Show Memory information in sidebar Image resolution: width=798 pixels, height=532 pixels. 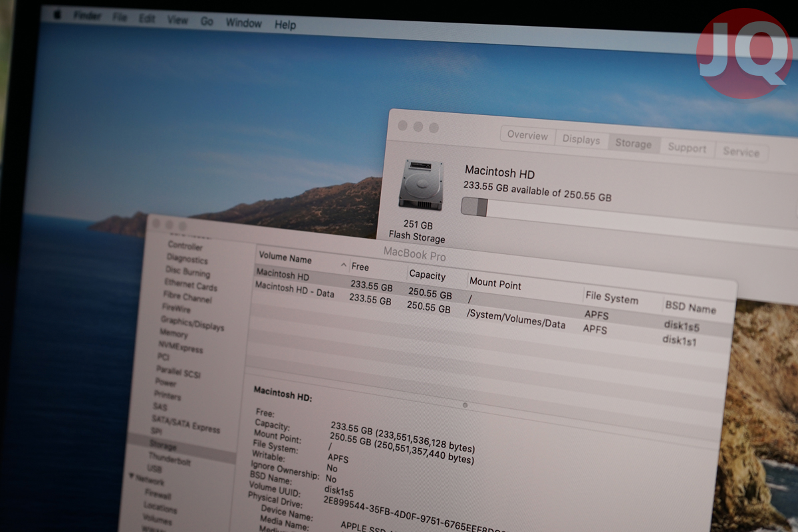(x=173, y=334)
